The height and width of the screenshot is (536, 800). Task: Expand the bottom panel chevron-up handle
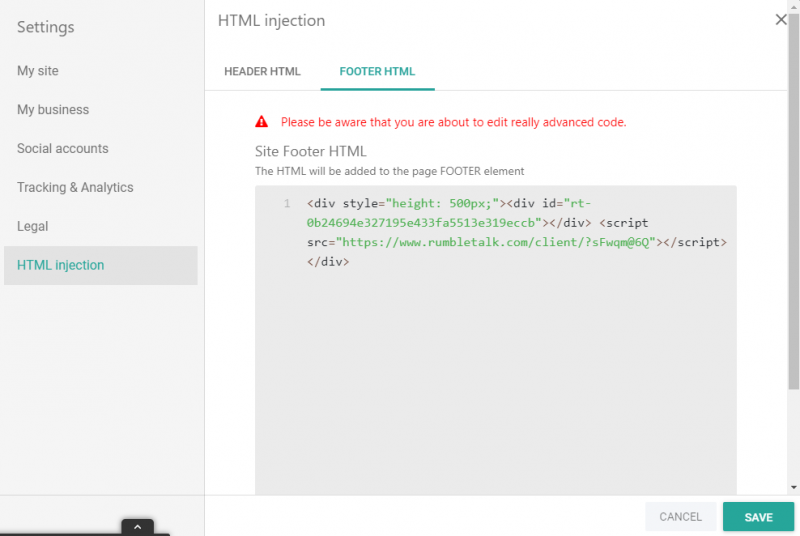tap(137, 526)
